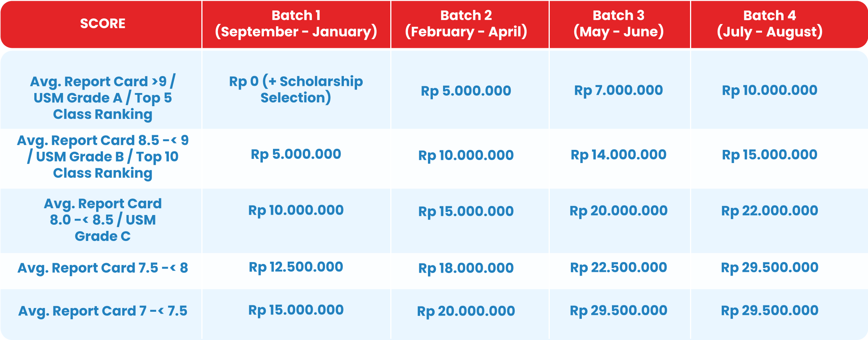
Task: Select the Batch 1 September–January header
Action: (296, 24)
